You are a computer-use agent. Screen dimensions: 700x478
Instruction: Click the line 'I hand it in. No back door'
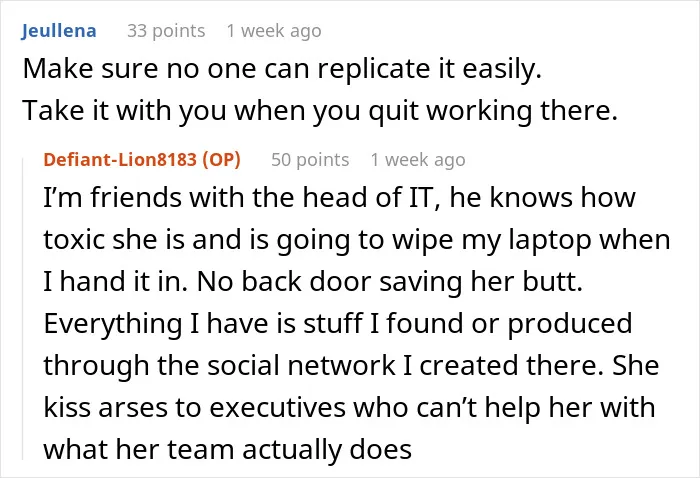tap(313, 282)
